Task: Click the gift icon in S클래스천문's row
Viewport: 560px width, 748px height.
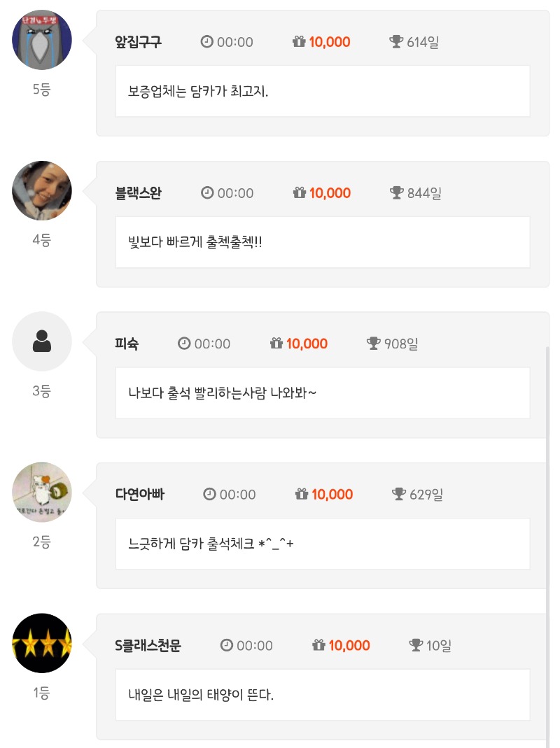Action: coord(319,645)
